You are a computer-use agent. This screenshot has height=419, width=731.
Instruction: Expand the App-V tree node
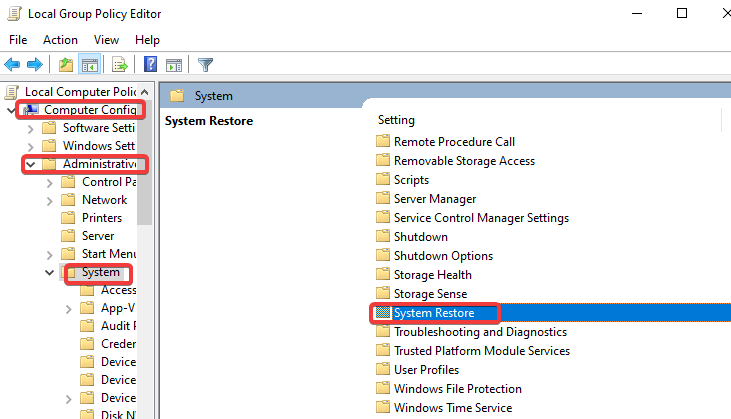(x=69, y=309)
